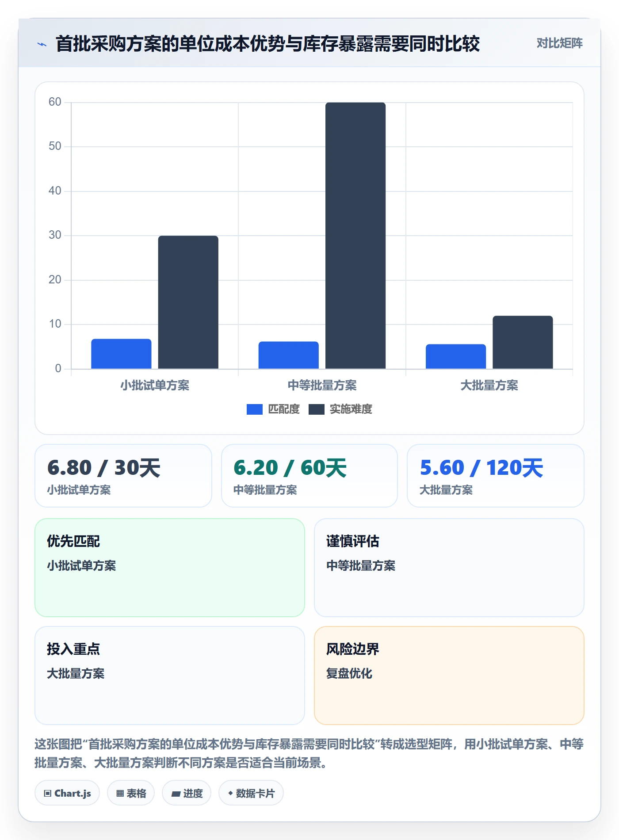Screen dimensions: 619x840
Task: Click the bar icon in 进度 chip
Action: 176,794
